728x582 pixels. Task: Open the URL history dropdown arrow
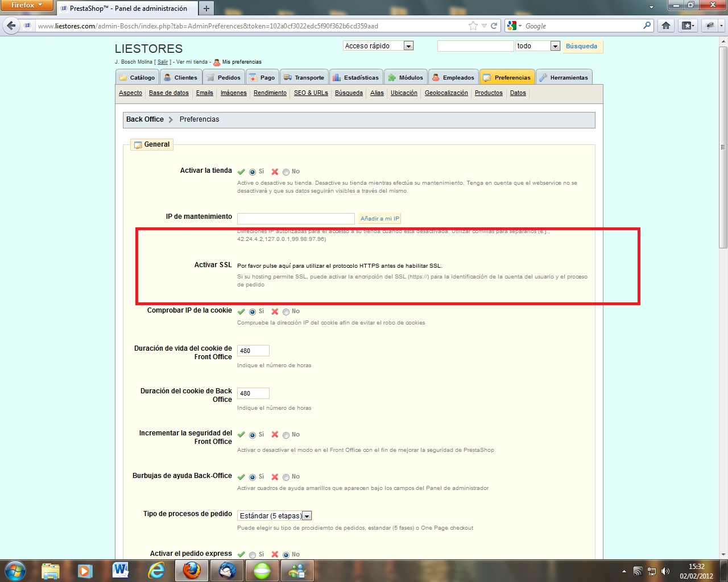[484, 26]
